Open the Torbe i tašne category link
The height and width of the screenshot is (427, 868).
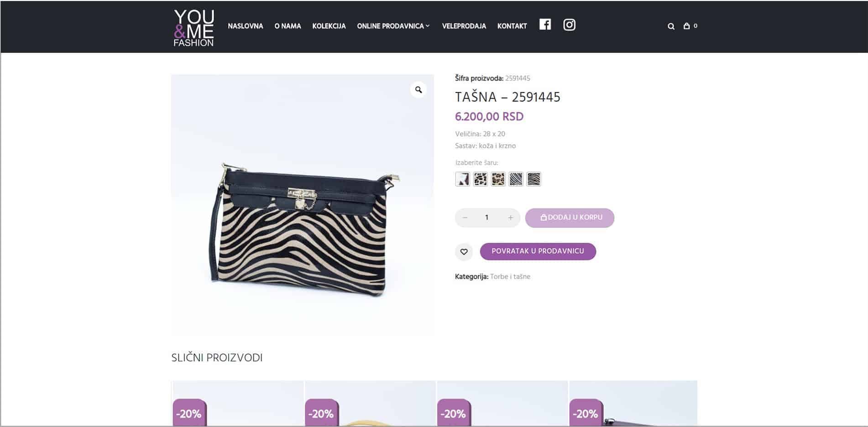click(x=510, y=276)
